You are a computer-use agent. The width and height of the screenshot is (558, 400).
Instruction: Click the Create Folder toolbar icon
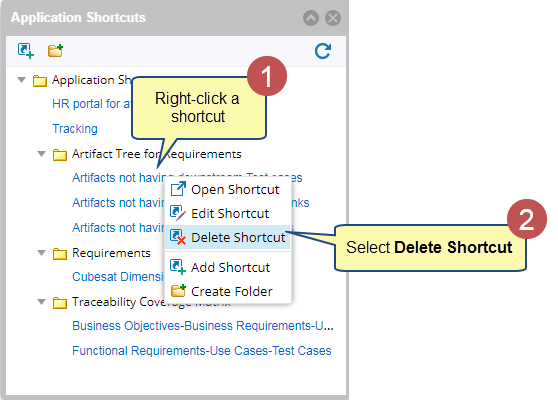point(56,51)
